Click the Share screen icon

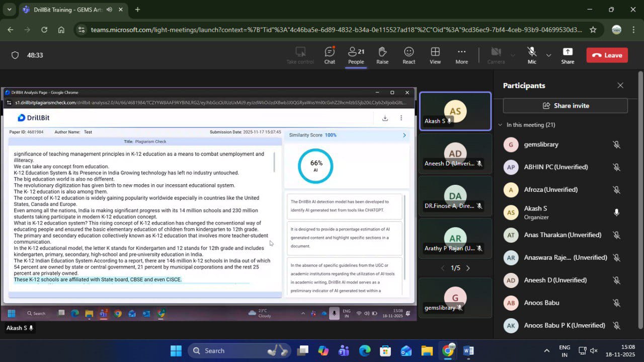(568, 55)
